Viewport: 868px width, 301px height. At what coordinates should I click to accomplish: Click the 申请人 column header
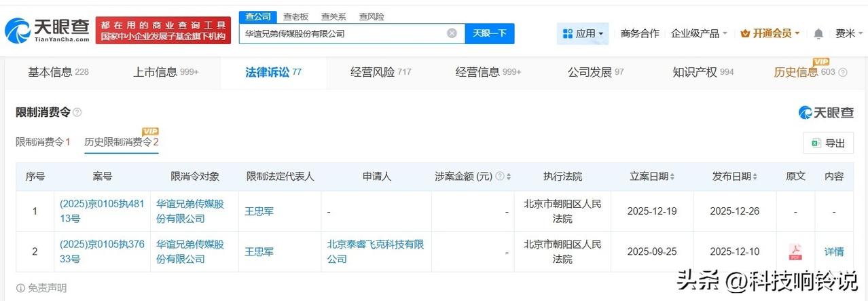[x=377, y=177]
